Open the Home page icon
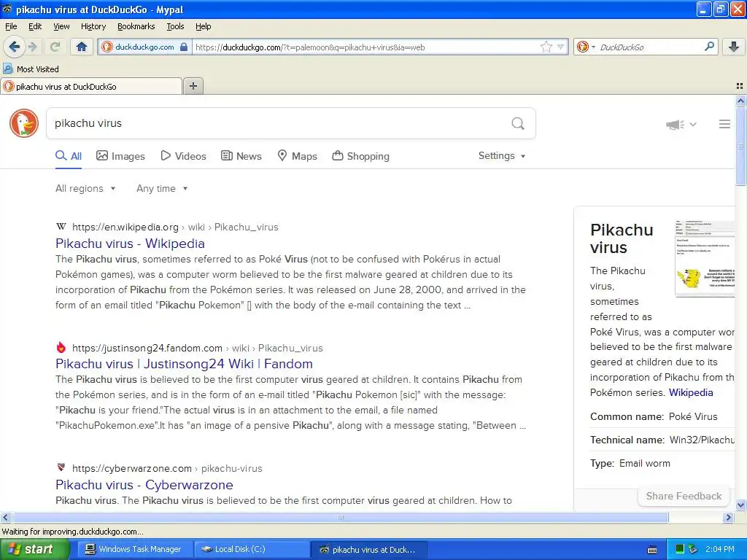 tap(82, 47)
